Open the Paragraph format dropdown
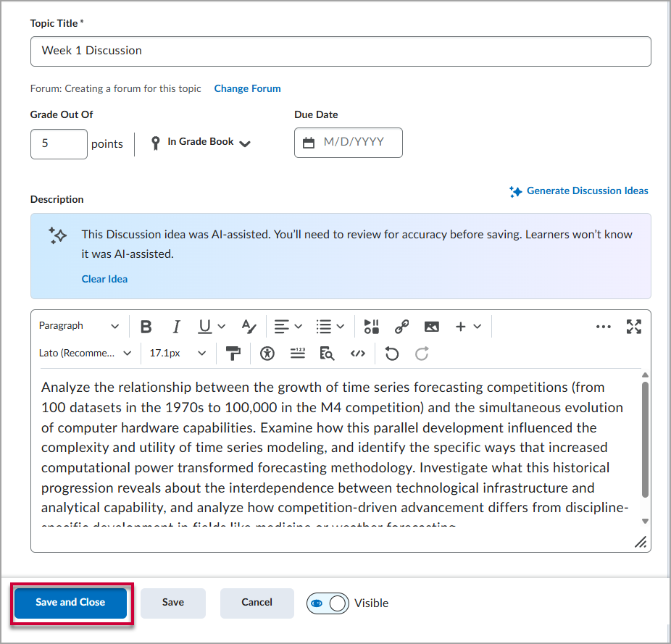Image resolution: width=671 pixels, height=644 pixels. [79, 326]
